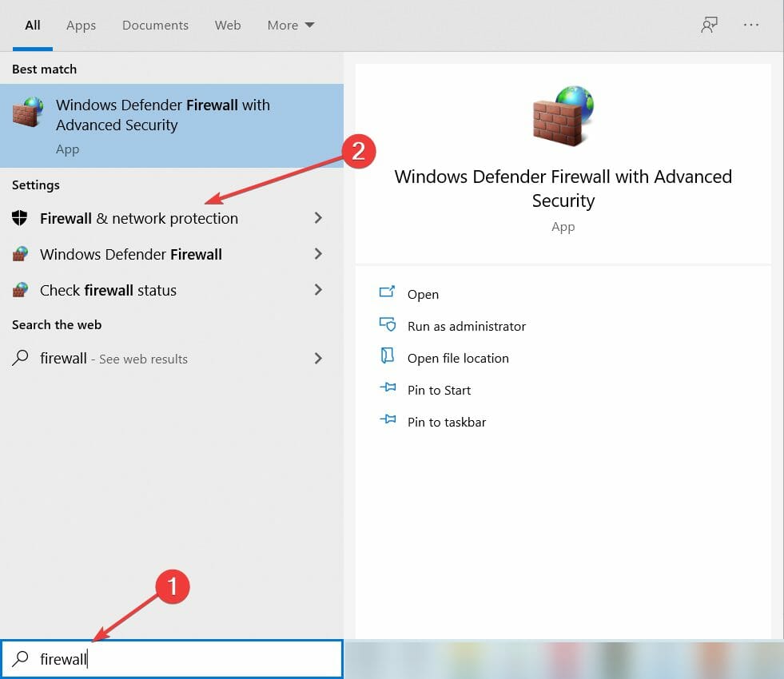Open Firewall & network protection setting
The image size is (784, 679).
click(138, 218)
